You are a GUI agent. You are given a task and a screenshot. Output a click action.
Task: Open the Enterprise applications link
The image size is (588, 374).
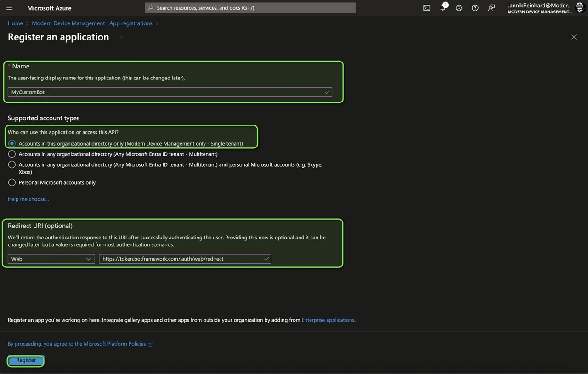coord(328,320)
